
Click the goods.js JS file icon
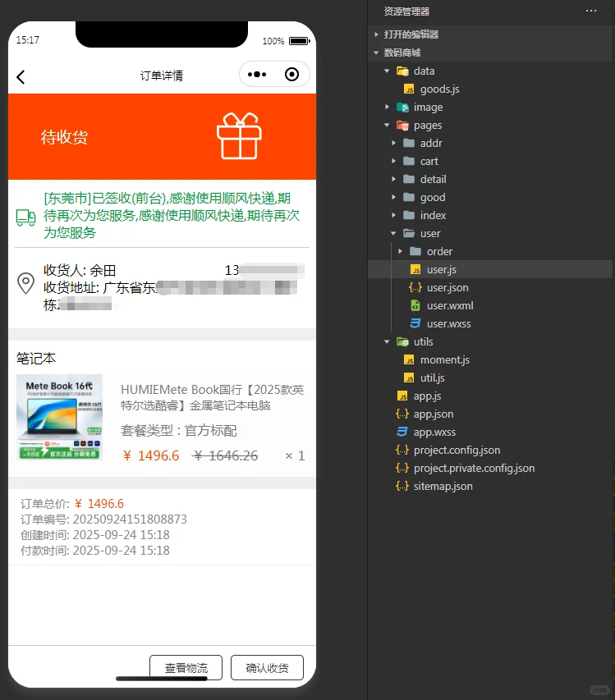point(409,89)
